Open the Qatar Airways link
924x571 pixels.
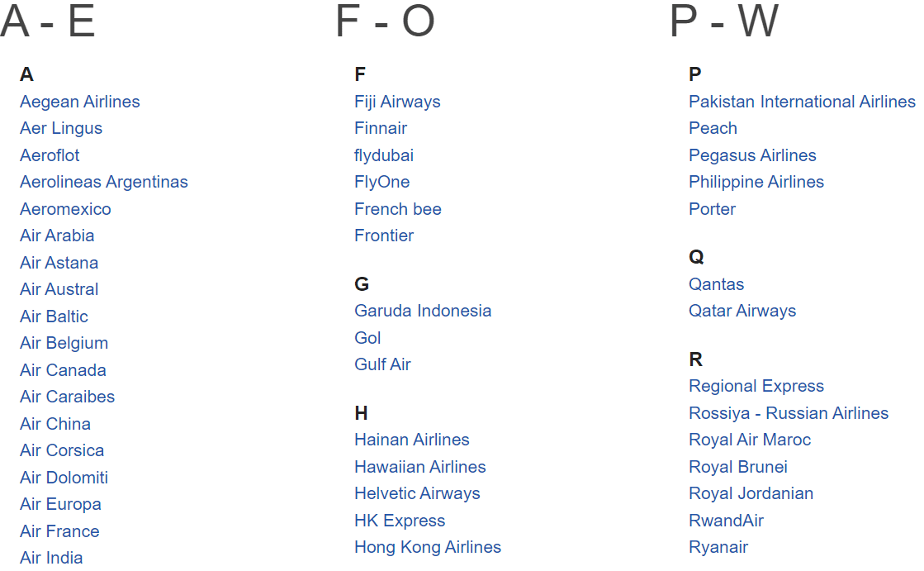click(x=742, y=311)
